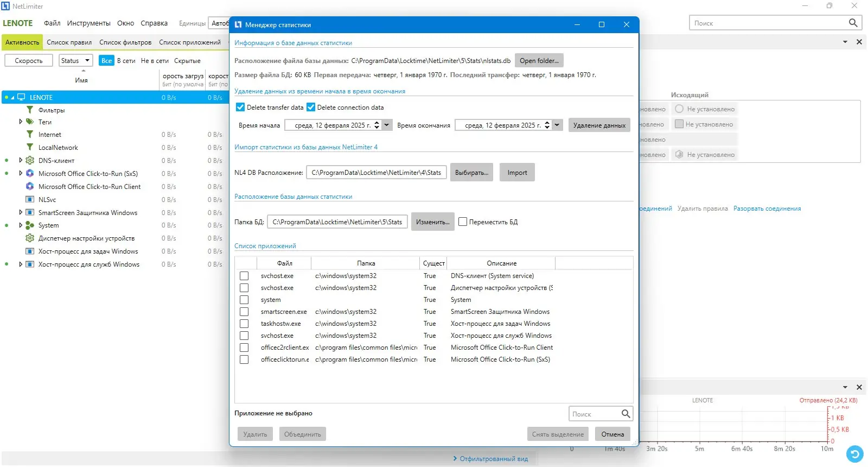
Task: Open the Инструменты menu
Action: [x=89, y=23]
